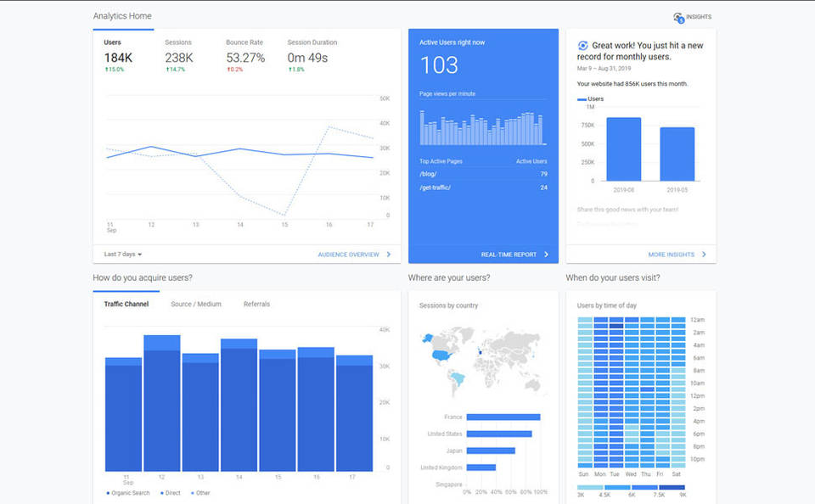The width and height of the screenshot is (815, 504).
Task: Click the arrow next to More Insights
Action: (x=704, y=255)
